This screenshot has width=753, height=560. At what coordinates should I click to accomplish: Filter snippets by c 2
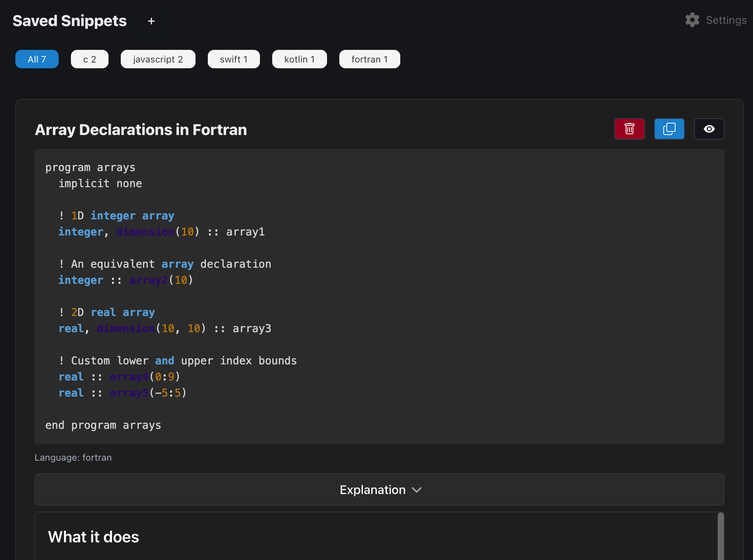pos(90,59)
